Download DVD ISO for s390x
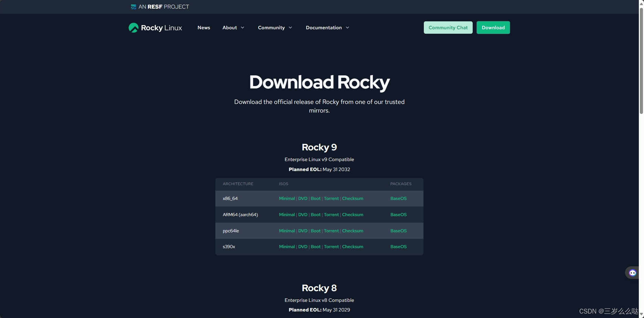Viewport: 644px width, 318px height. click(x=303, y=247)
